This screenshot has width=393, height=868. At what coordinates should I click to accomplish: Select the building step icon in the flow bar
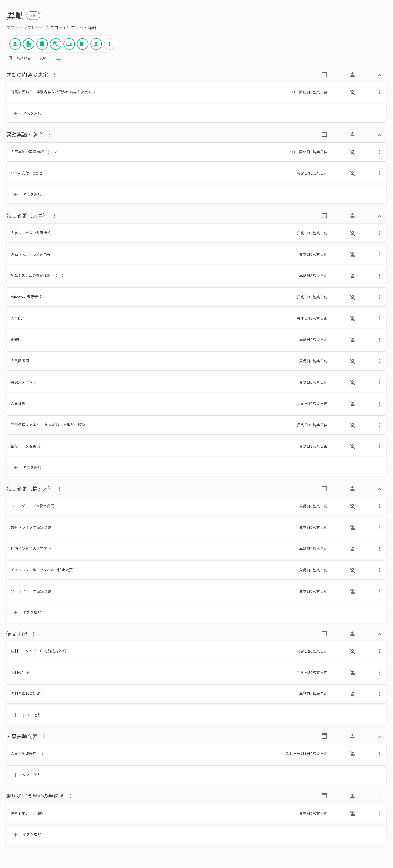(x=83, y=44)
